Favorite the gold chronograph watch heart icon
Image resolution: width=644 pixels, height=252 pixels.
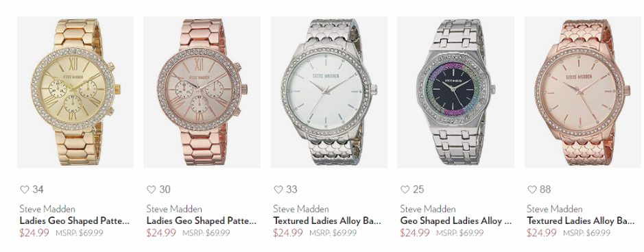coord(25,189)
